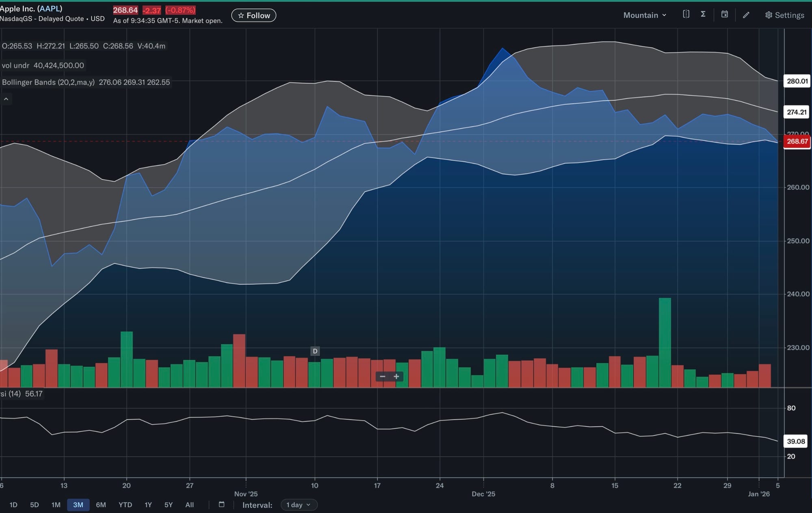Screen dimensions: 812x513
Task: Click the dividend D marker on chart
Action: [315, 351]
